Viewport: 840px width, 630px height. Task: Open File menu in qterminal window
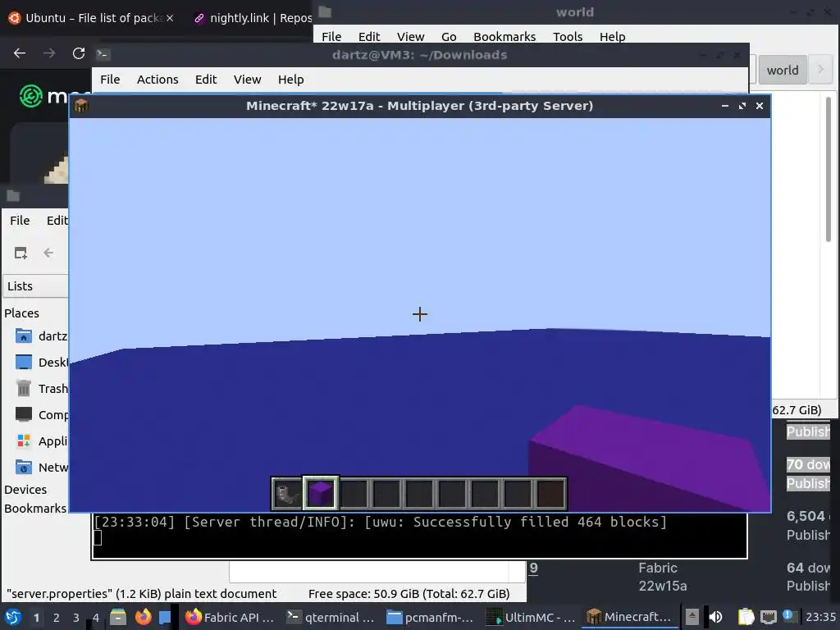[110, 80]
